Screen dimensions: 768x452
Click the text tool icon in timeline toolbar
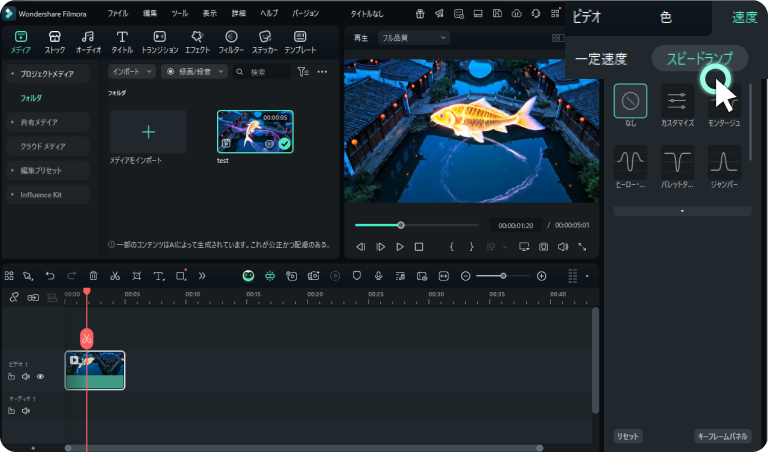pos(159,276)
